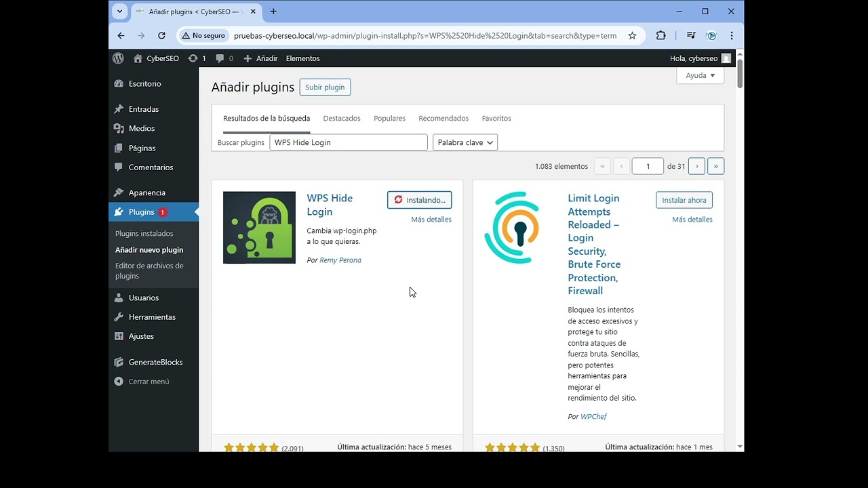The width and height of the screenshot is (868, 488).
Task: Click the browser address bar URL
Action: 425,36
